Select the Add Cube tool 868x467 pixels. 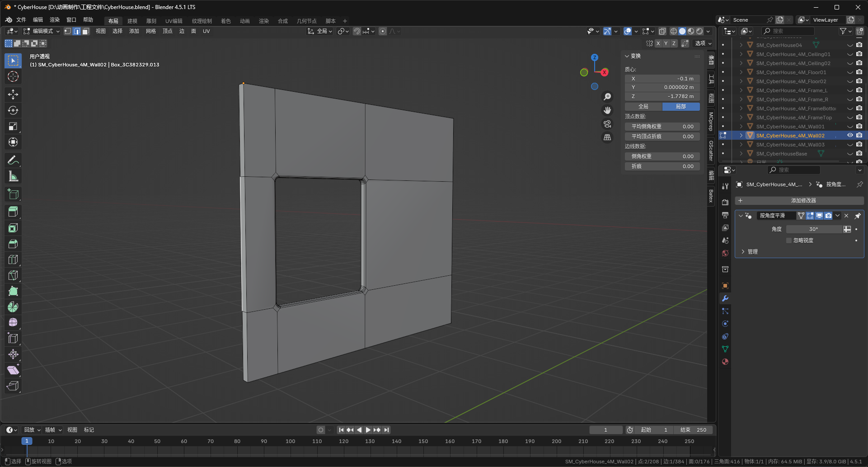pyautogui.click(x=13, y=194)
